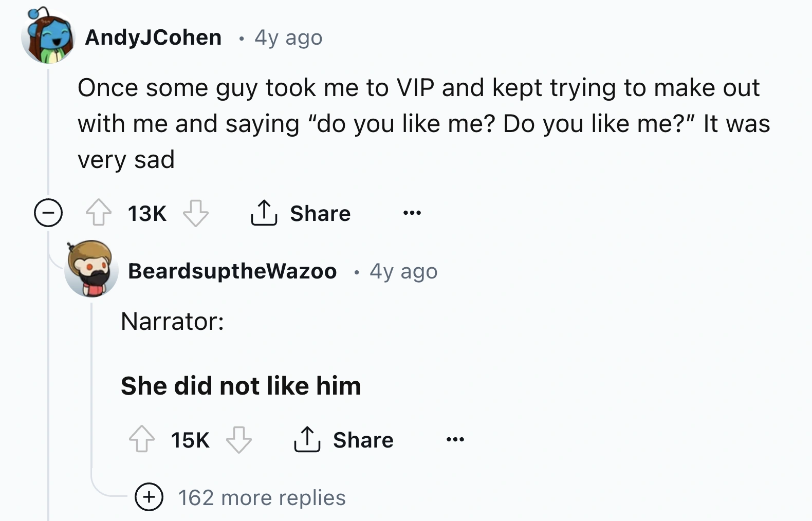Collapse AndyJCohen's comment thread

click(48, 213)
